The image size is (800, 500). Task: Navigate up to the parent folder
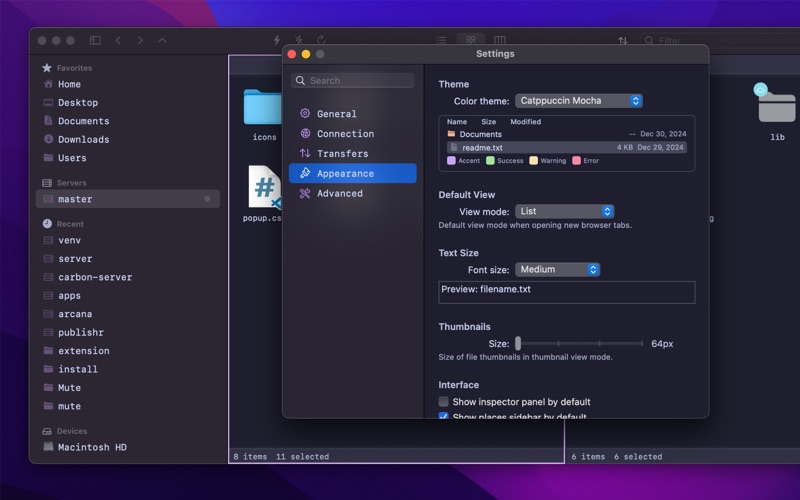(x=162, y=40)
